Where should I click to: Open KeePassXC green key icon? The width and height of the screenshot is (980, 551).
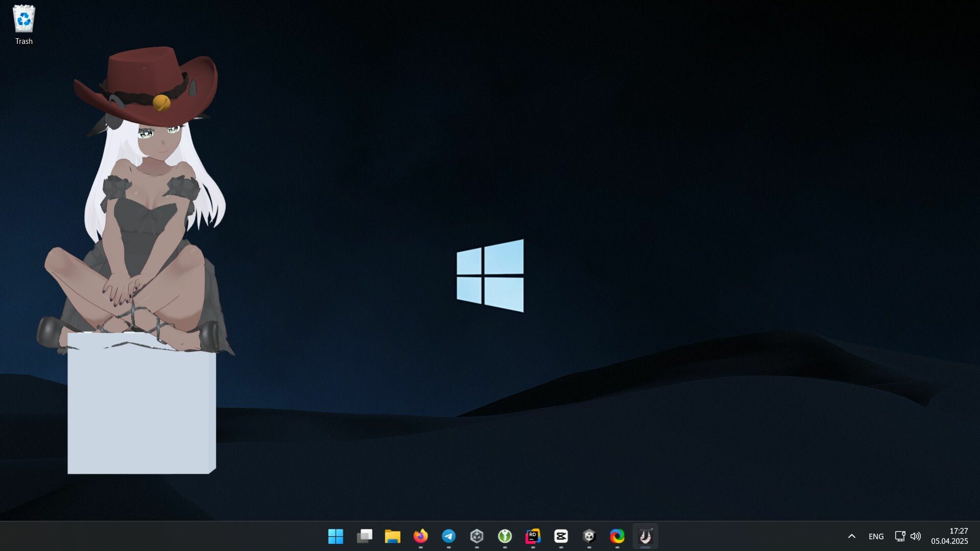pos(505,536)
